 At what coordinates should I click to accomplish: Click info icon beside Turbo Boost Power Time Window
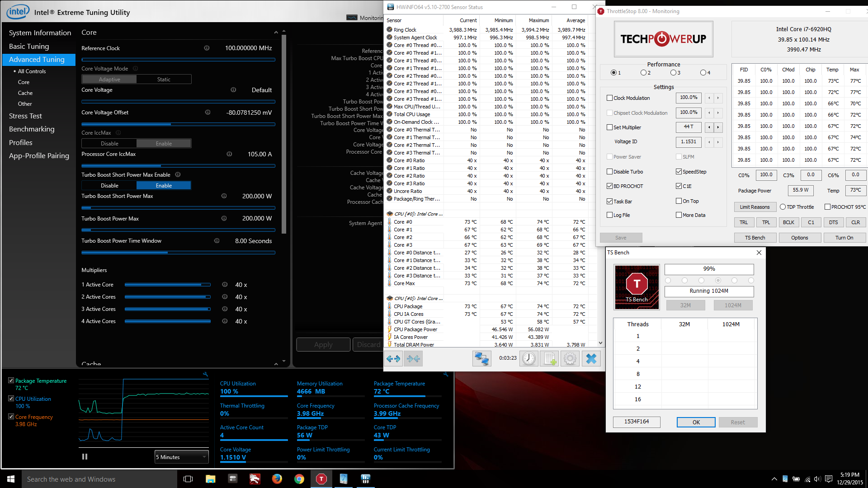(217, 241)
